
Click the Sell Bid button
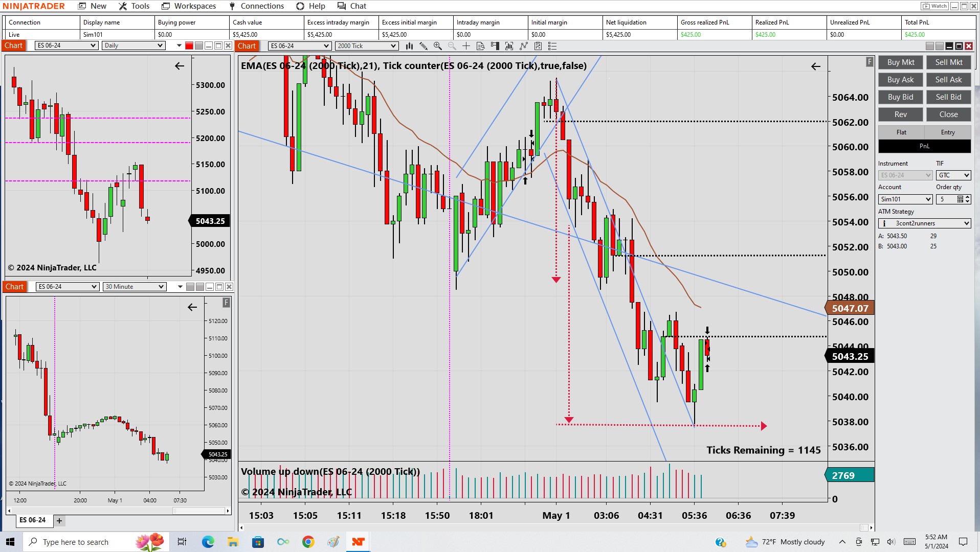point(949,97)
